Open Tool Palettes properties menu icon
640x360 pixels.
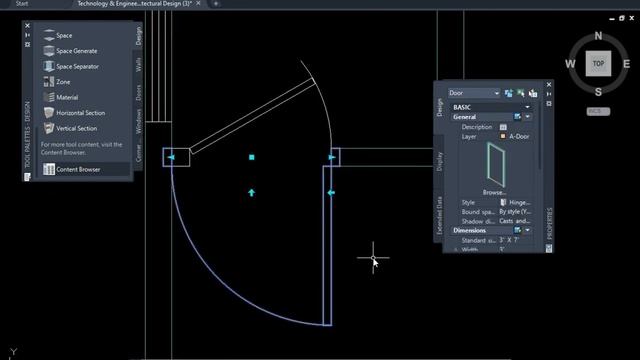tap(27, 44)
